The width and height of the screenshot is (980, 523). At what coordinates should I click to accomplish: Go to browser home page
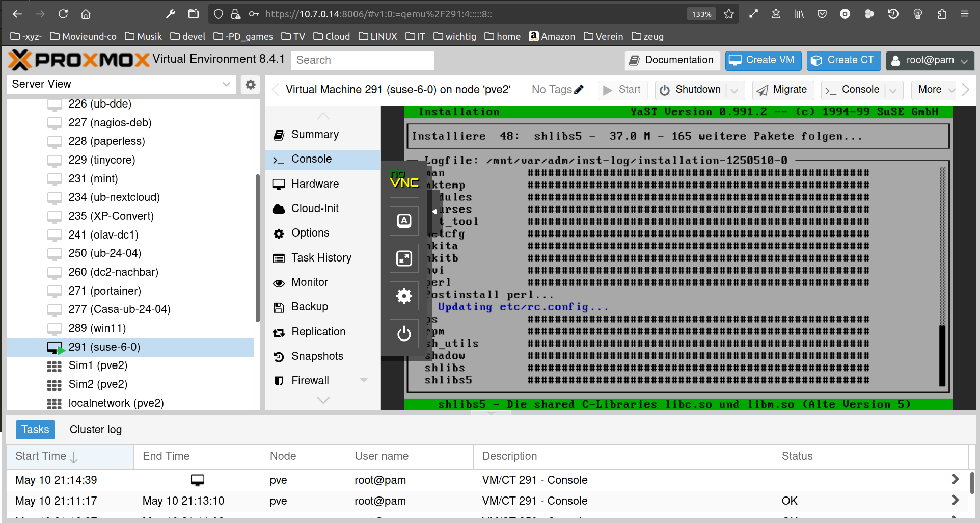tap(86, 14)
